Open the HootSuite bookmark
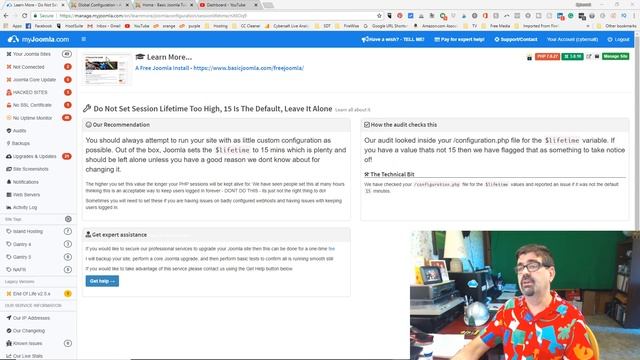This screenshot has height=360, width=640. point(70,26)
